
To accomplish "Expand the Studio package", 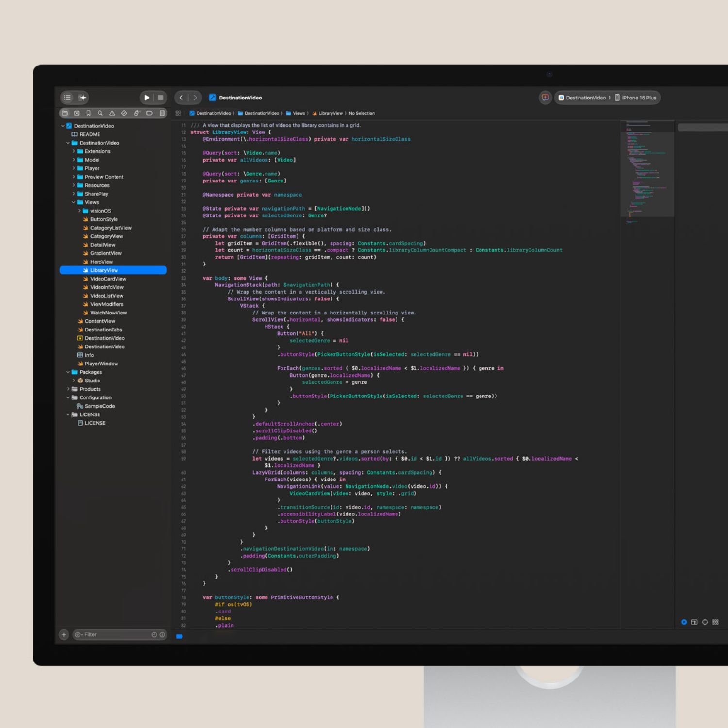I will (x=74, y=381).
